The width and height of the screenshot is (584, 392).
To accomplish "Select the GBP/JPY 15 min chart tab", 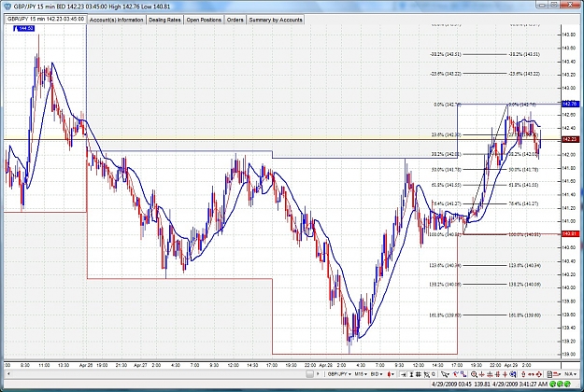I will tap(46, 19).
